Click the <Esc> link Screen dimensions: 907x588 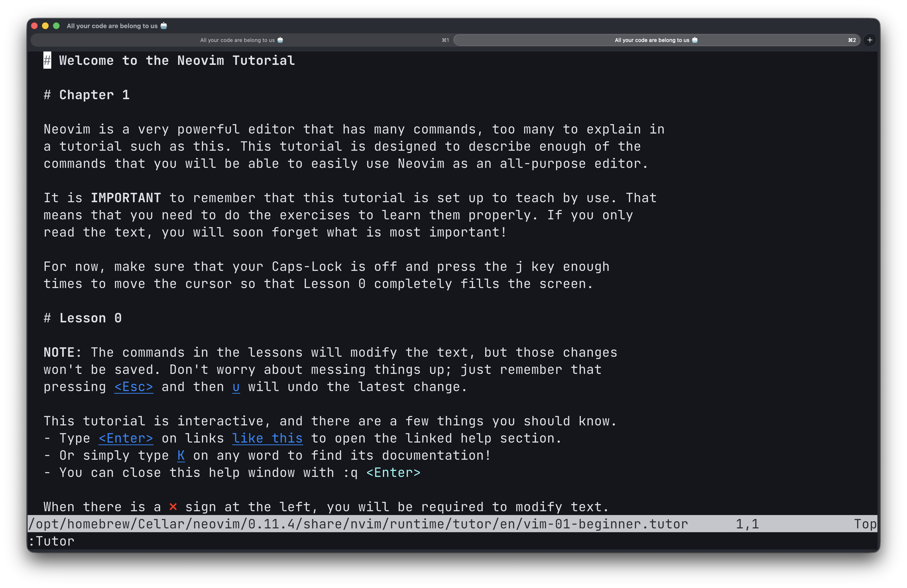[134, 387]
